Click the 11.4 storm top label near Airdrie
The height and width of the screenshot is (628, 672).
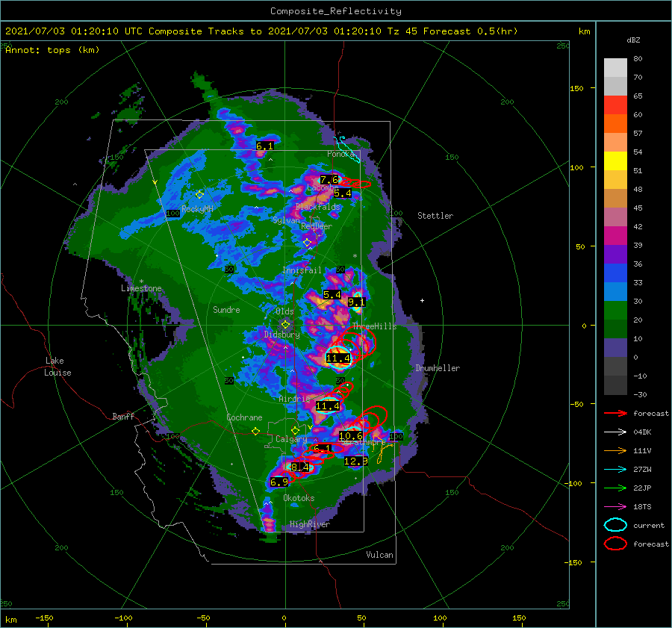[x=328, y=406]
